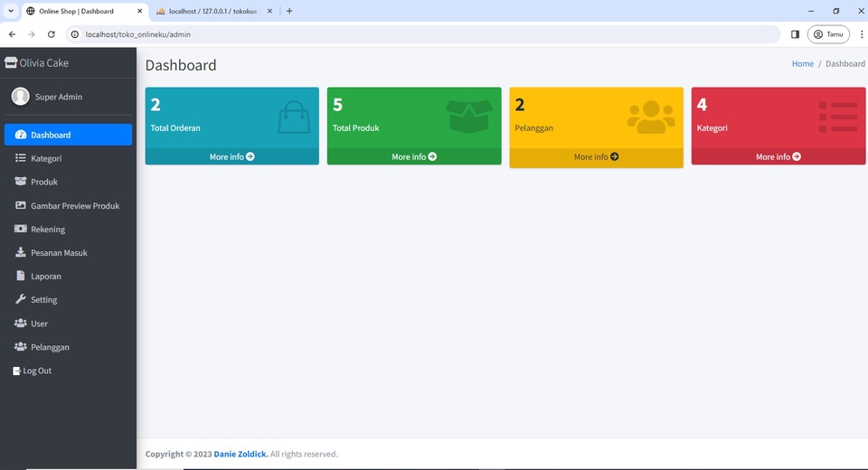The image size is (868, 470).
Task: Click the Kategori list icon in sidebar
Action: (x=21, y=158)
